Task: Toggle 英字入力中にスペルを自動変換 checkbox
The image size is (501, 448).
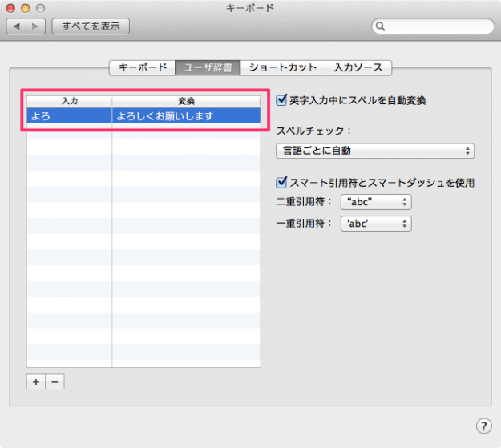Action: tap(281, 101)
